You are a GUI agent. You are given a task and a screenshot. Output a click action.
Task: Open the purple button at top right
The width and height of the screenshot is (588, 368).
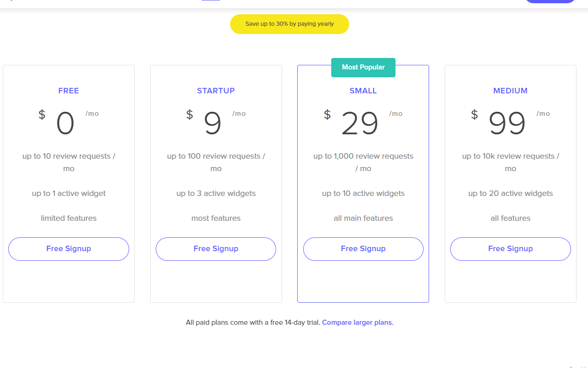550,1
